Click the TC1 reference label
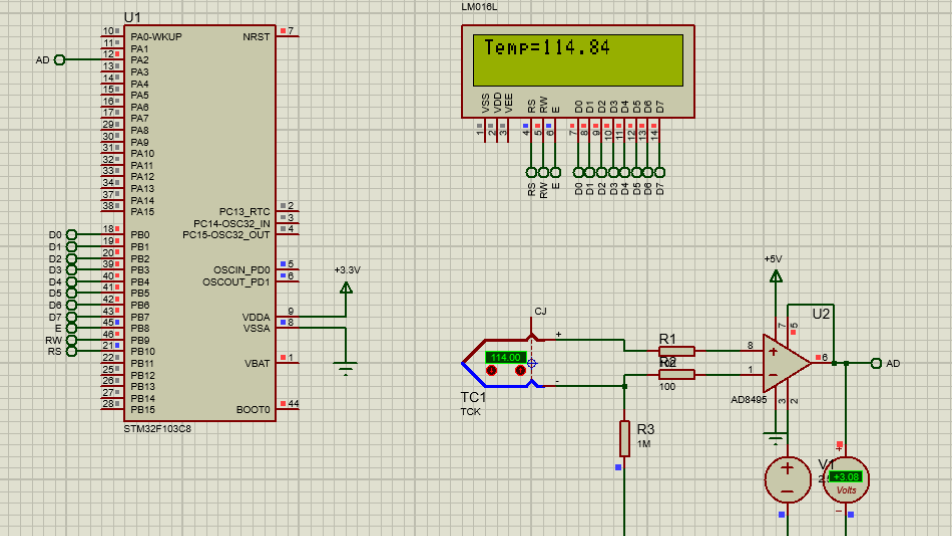The image size is (952, 536). click(x=473, y=397)
